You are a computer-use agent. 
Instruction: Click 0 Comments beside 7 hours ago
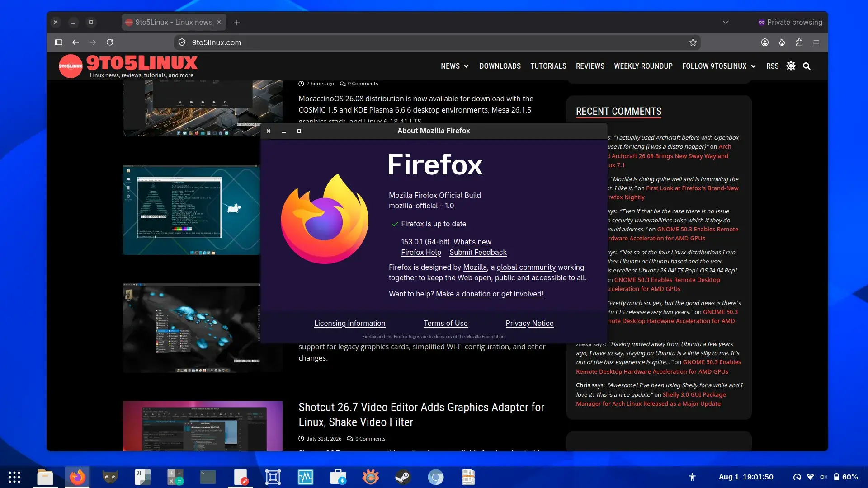(359, 84)
